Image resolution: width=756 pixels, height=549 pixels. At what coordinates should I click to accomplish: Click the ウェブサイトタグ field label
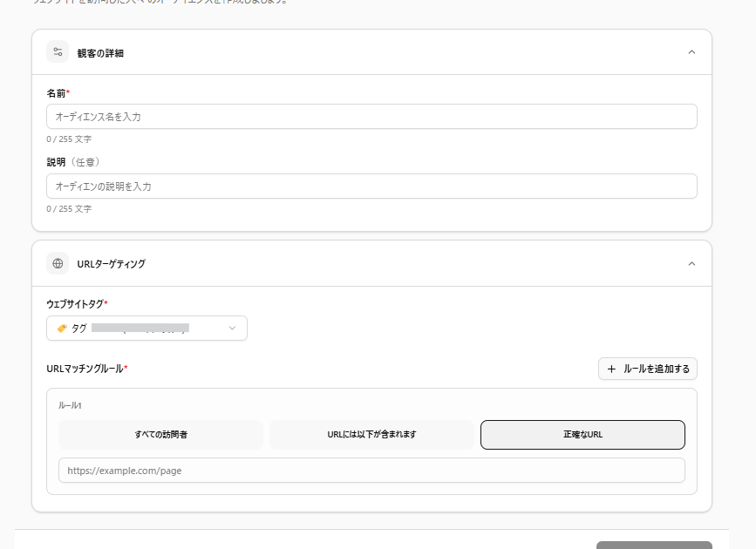pos(75,303)
